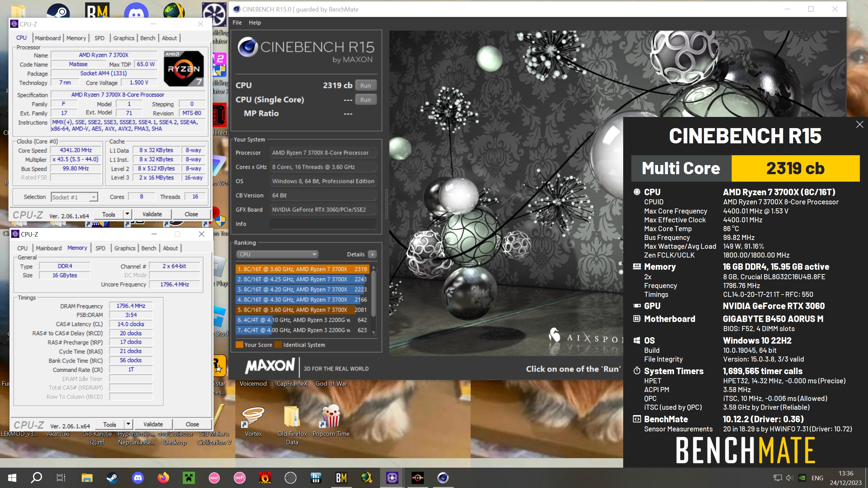Open Minecraft creeper icon on the taskbar
This screenshot has height=488, width=868.
189,478
